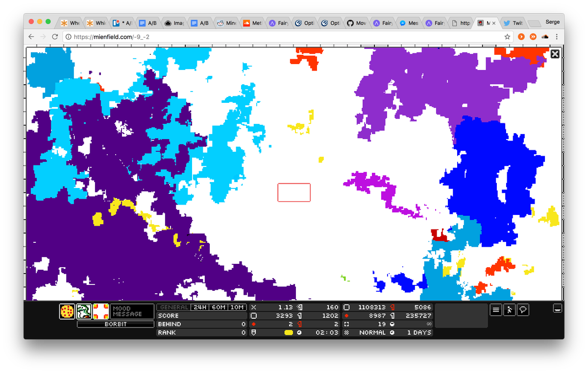Close the map overlay with X icon
The image size is (588, 373).
pyautogui.click(x=555, y=54)
